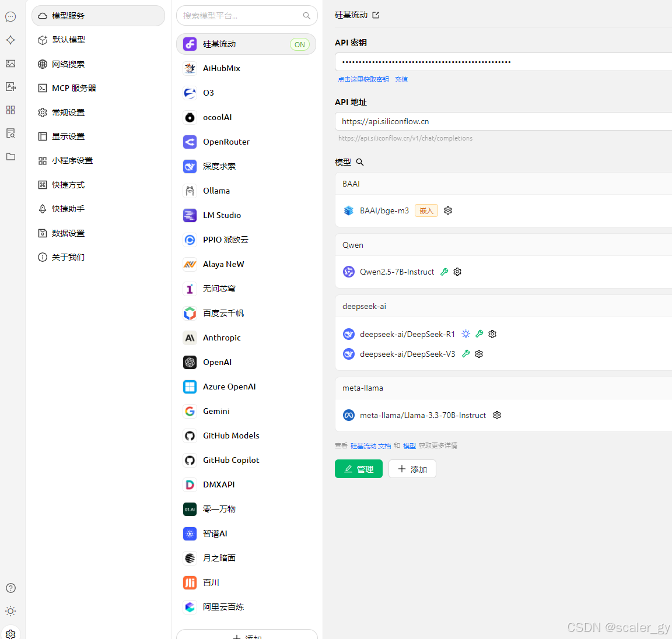Select OpenRouter provider
This screenshot has width=672, height=639.
(246, 142)
